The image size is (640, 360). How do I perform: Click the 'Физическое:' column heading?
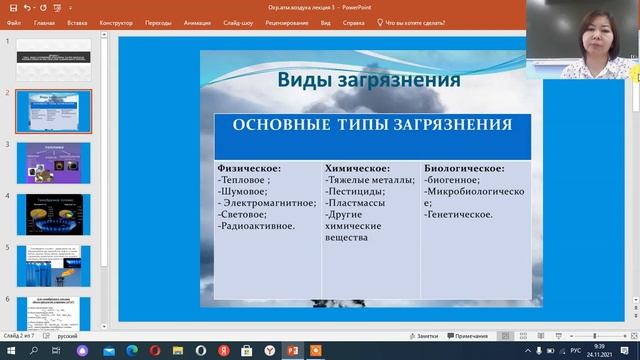tap(249, 168)
